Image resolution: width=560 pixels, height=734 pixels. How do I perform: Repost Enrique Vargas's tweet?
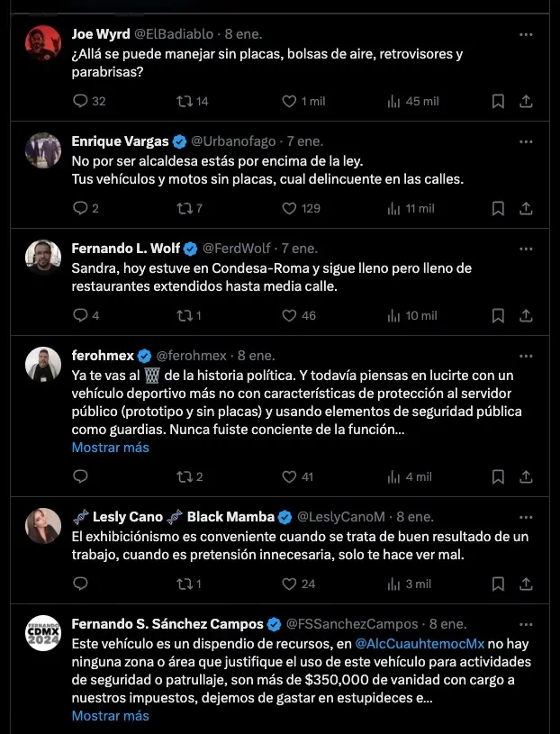[185, 209]
